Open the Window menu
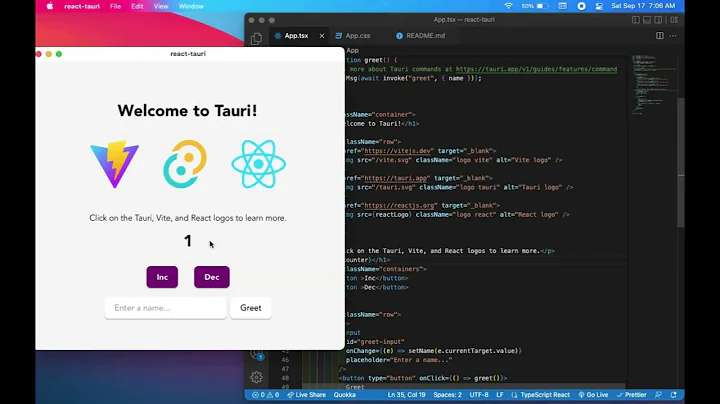The height and width of the screenshot is (404, 720). point(191,6)
